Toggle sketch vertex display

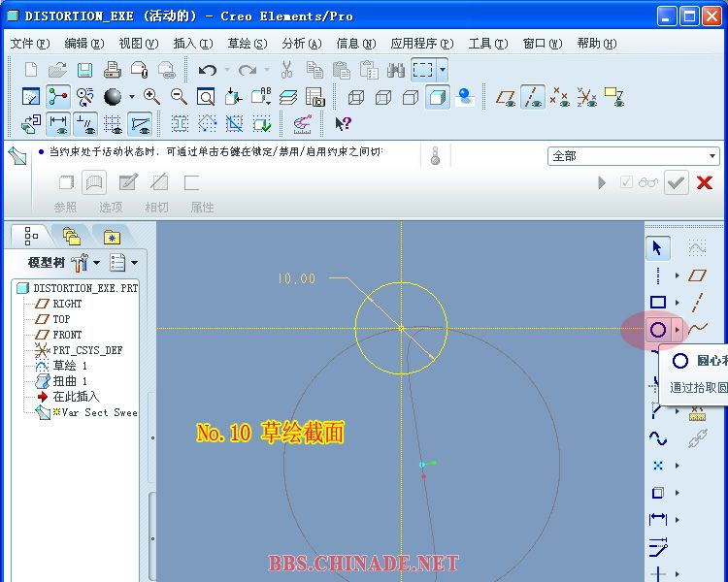[x=140, y=124]
